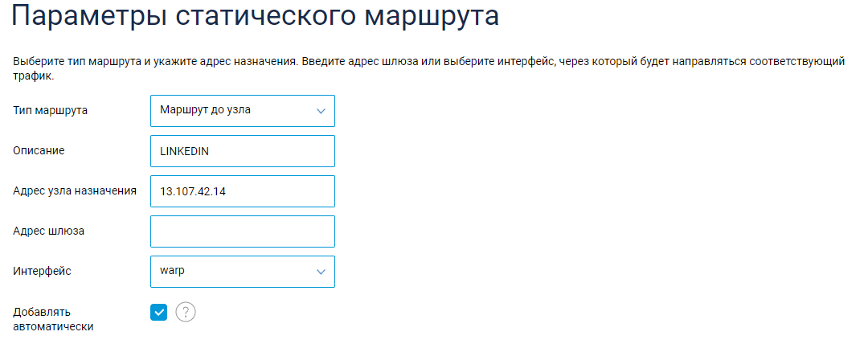
Task: Expand the "warp" interface dropdown
Action: tap(242, 272)
